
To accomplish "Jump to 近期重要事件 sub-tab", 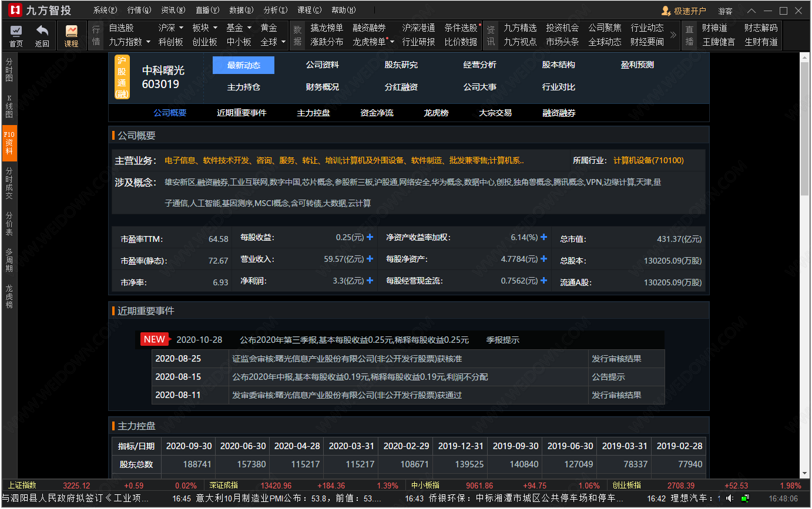I will click(x=241, y=113).
